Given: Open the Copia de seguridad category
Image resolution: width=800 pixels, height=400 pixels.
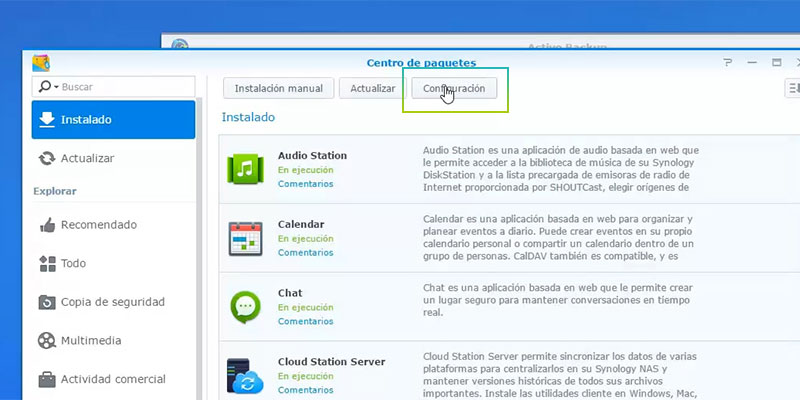Looking at the screenshot, I should 113,302.
